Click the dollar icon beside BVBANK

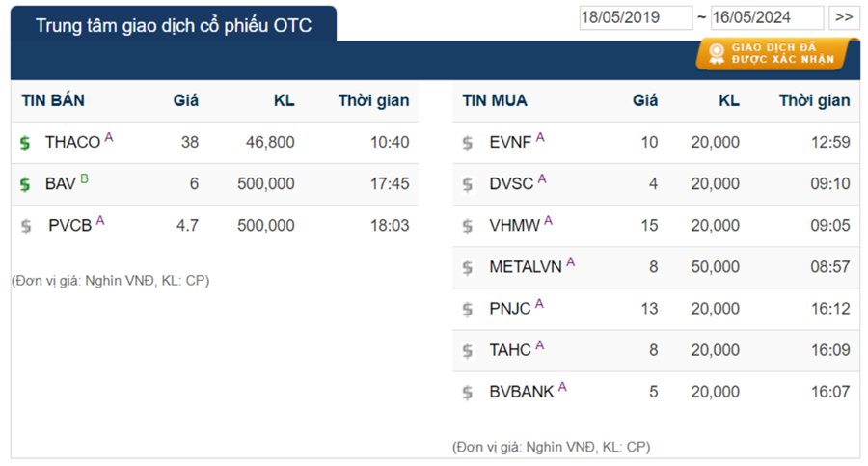tap(468, 392)
